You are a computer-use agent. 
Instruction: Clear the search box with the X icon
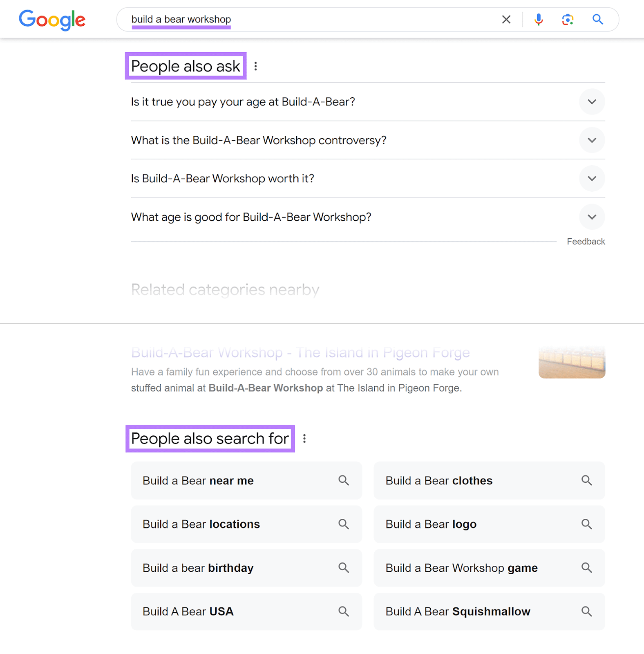[x=506, y=19]
